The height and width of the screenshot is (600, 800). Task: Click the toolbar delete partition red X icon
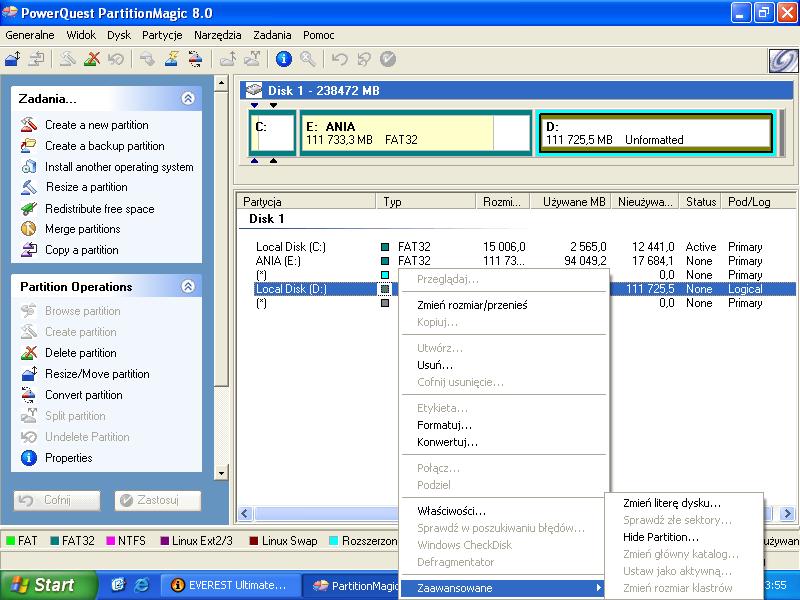(92, 59)
